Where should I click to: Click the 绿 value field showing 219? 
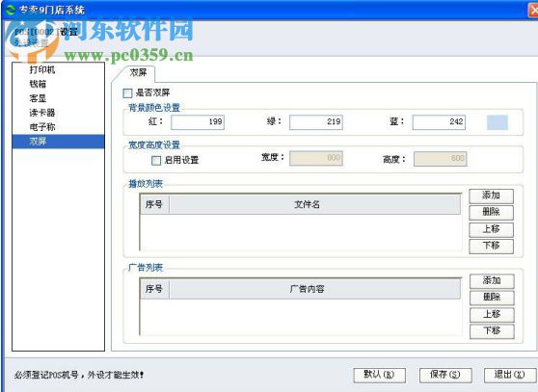pos(316,122)
